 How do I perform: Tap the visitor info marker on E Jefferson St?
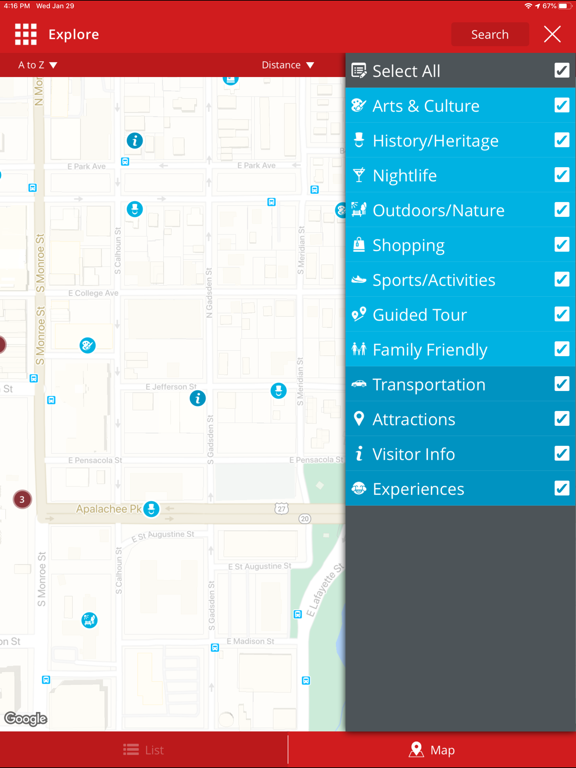point(197,398)
